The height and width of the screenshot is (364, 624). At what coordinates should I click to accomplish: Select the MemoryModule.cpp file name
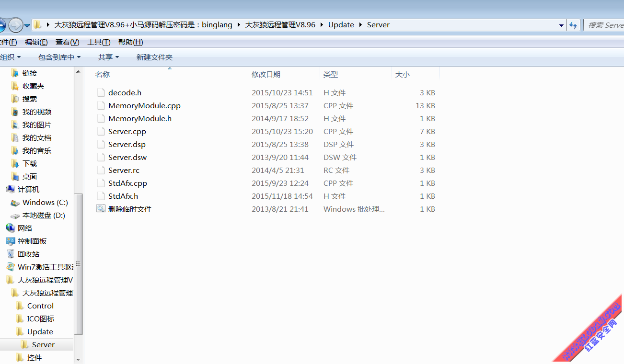144,105
